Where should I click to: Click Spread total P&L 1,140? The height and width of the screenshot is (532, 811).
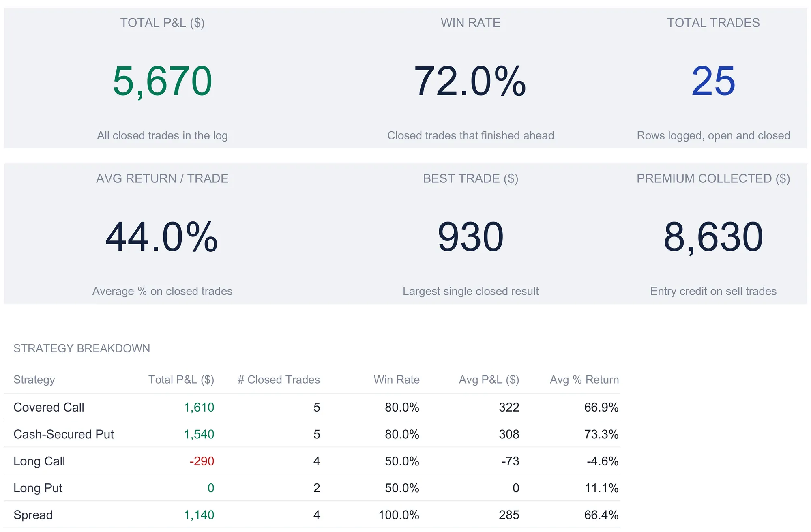199,515
